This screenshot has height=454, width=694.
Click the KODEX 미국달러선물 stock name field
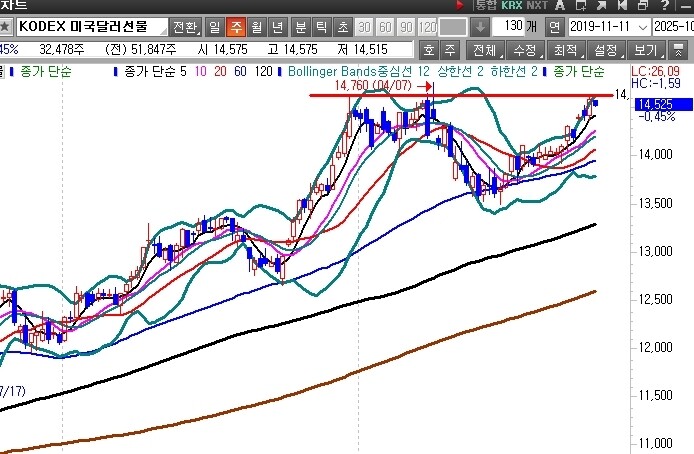(x=93, y=27)
